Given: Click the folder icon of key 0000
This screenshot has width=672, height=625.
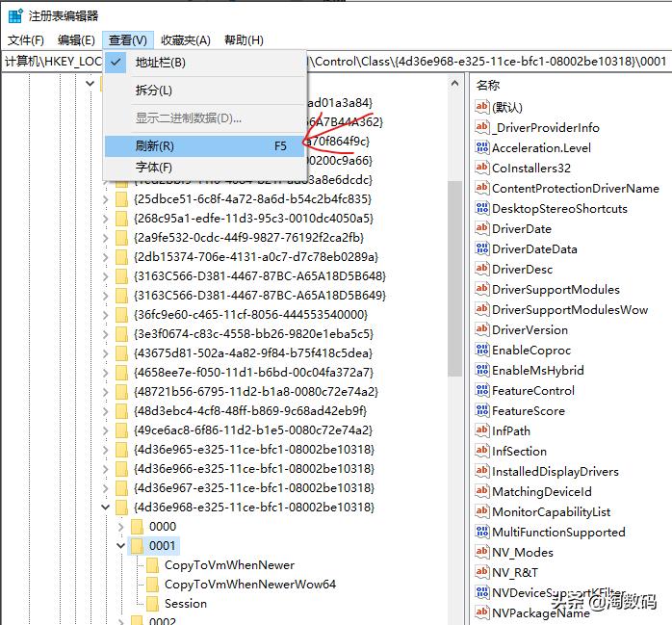Looking at the screenshot, I should coord(137,526).
